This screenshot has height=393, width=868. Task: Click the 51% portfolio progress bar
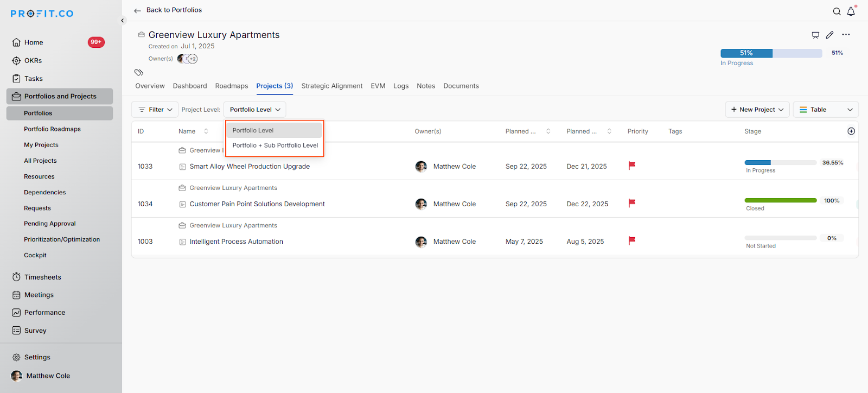coord(770,53)
